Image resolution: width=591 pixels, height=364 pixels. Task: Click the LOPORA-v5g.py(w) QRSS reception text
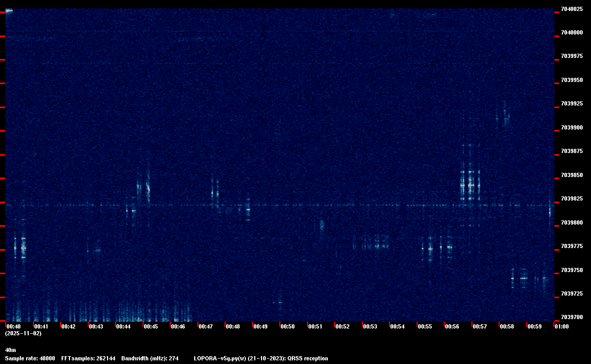(x=261, y=358)
